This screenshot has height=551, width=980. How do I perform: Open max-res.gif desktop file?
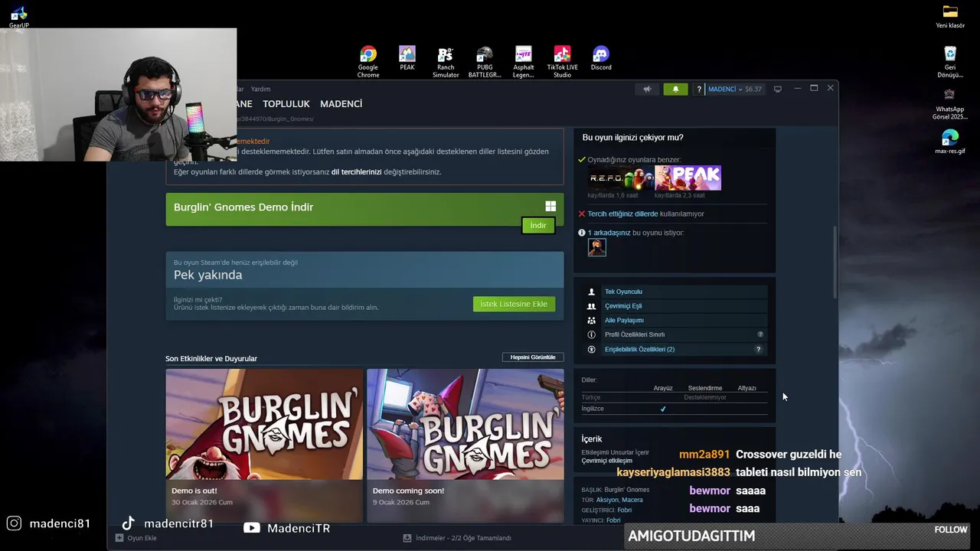click(x=950, y=142)
